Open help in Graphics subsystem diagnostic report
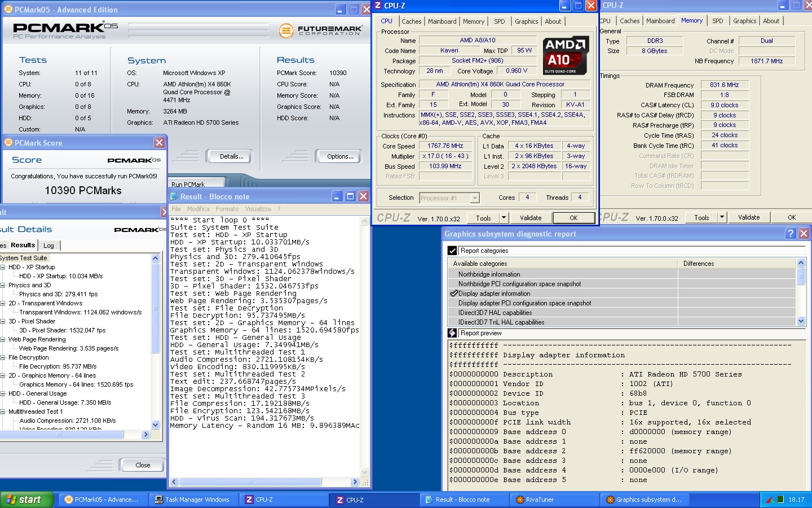812x508 pixels. pos(791,234)
